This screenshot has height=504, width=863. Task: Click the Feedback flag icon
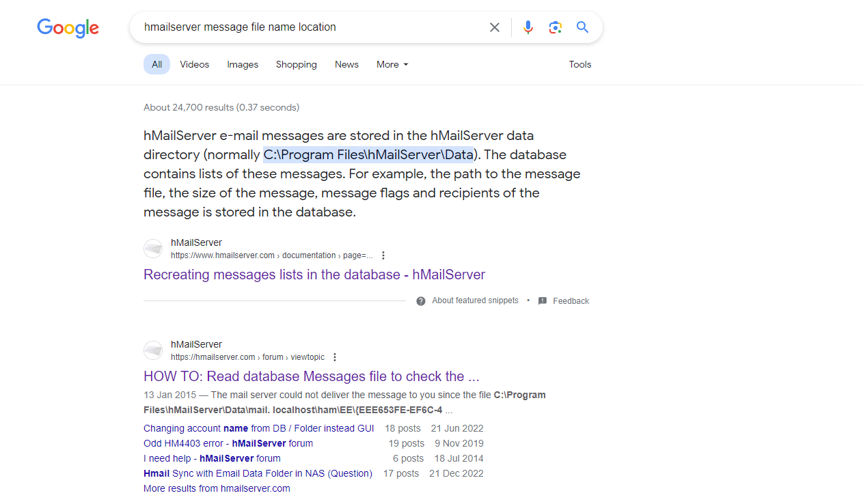pos(543,300)
